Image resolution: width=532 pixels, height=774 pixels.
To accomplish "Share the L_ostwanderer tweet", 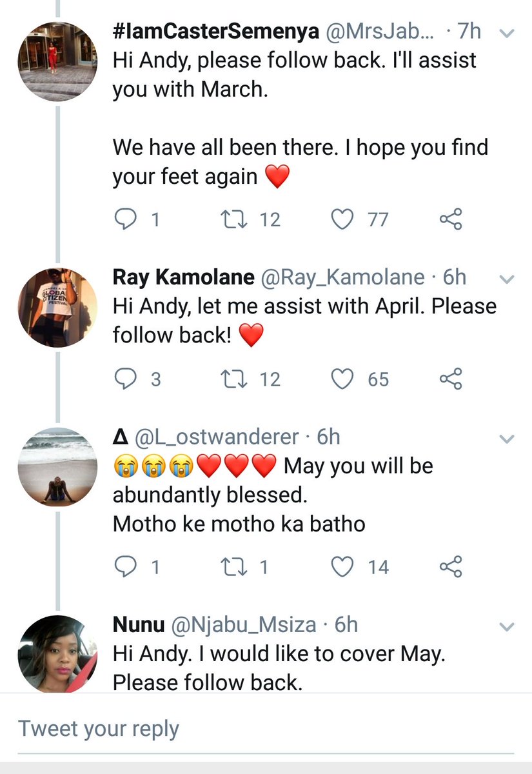I will coord(451,567).
